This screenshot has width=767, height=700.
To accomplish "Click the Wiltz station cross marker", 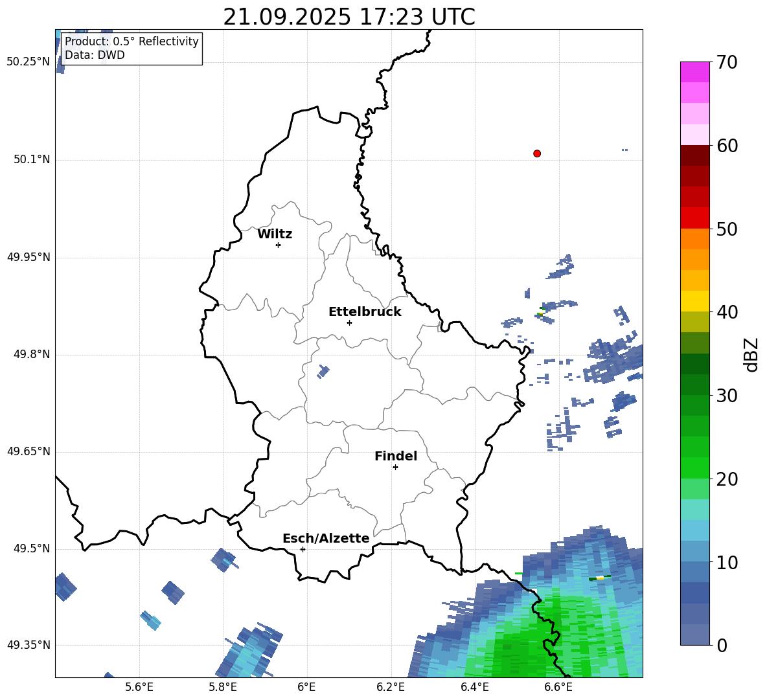I will [x=278, y=245].
